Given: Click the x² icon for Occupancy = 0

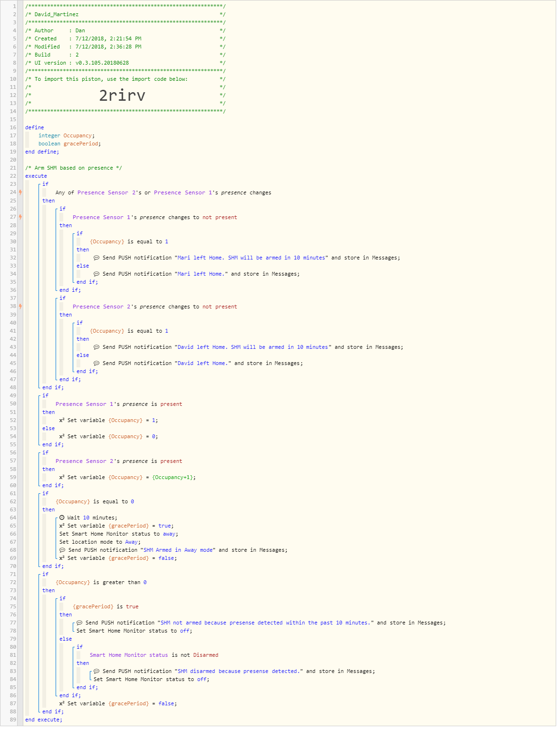Looking at the screenshot, I should pyautogui.click(x=62, y=436).
